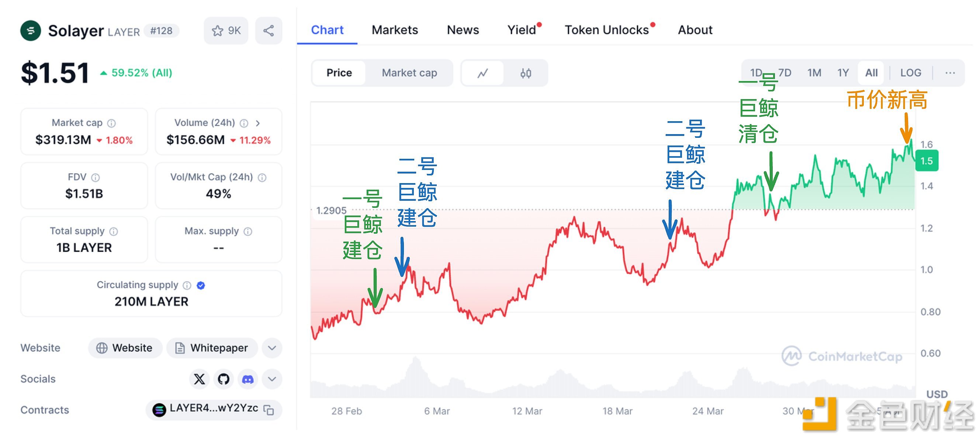This screenshot has height=437, width=980.
Task: Open chart more options ellipsis menu
Action: tap(950, 73)
